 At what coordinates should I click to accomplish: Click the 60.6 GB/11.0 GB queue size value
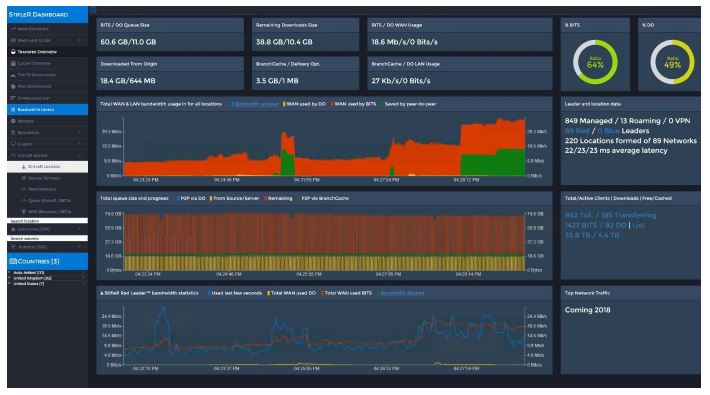coord(128,42)
